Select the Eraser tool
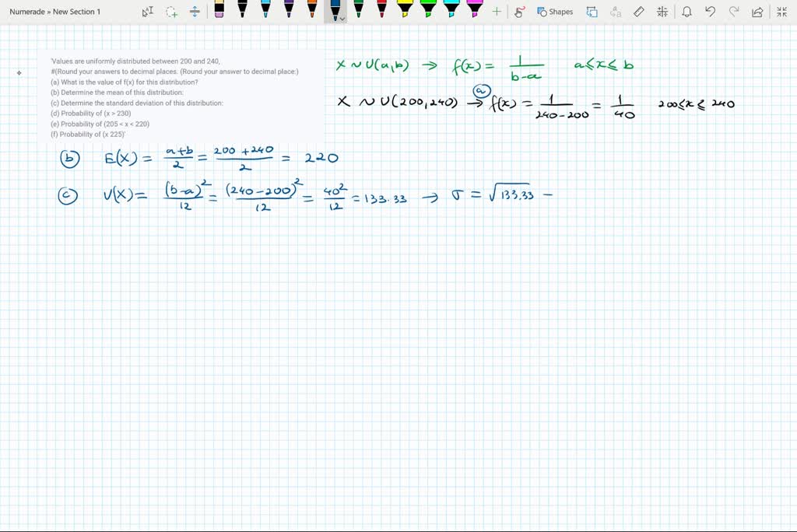This screenshot has height=532, width=797. pos(219,11)
